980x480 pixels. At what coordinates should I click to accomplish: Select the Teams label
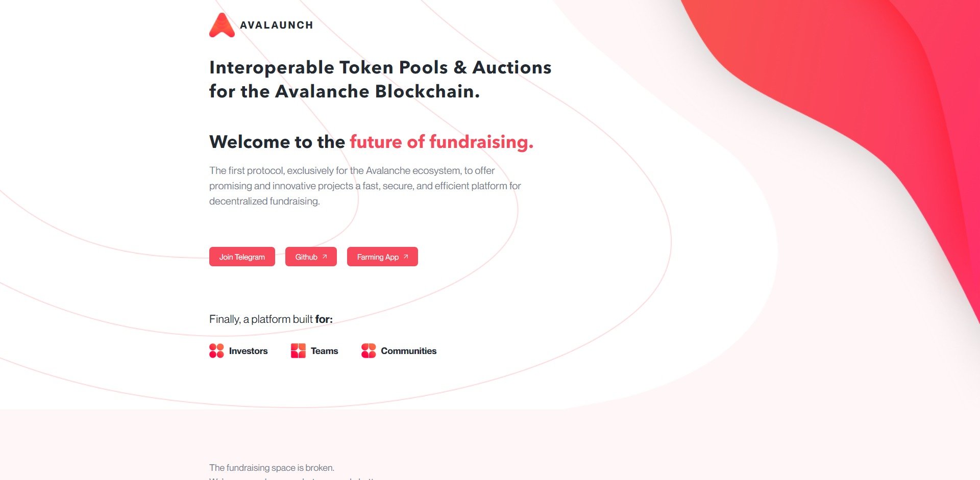(324, 351)
